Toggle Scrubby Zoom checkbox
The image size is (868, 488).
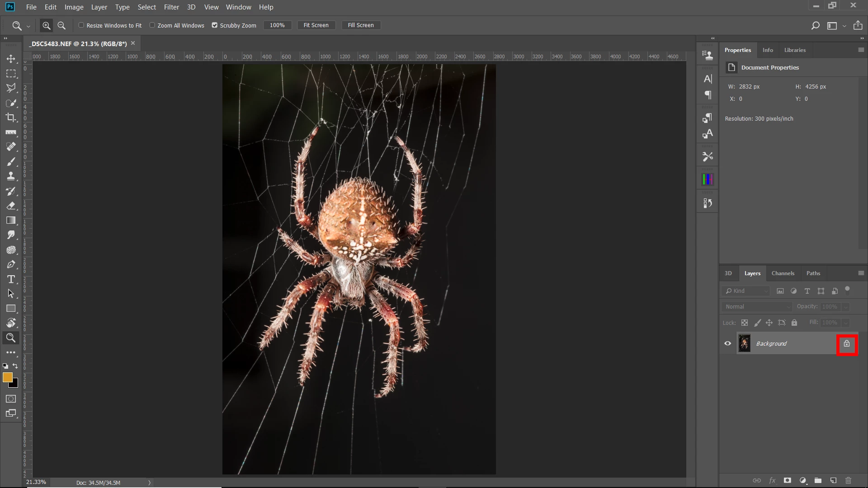[x=215, y=25]
